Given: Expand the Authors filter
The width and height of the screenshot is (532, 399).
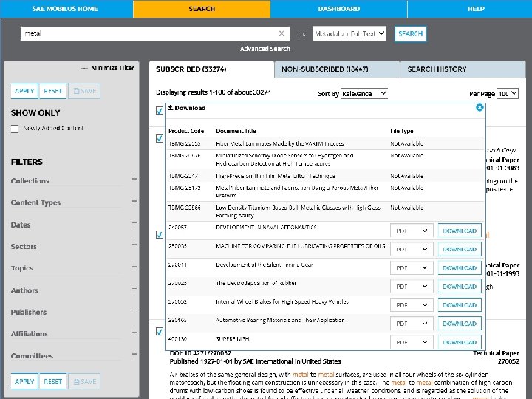Looking at the screenshot, I should pyautogui.click(x=134, y=288).
